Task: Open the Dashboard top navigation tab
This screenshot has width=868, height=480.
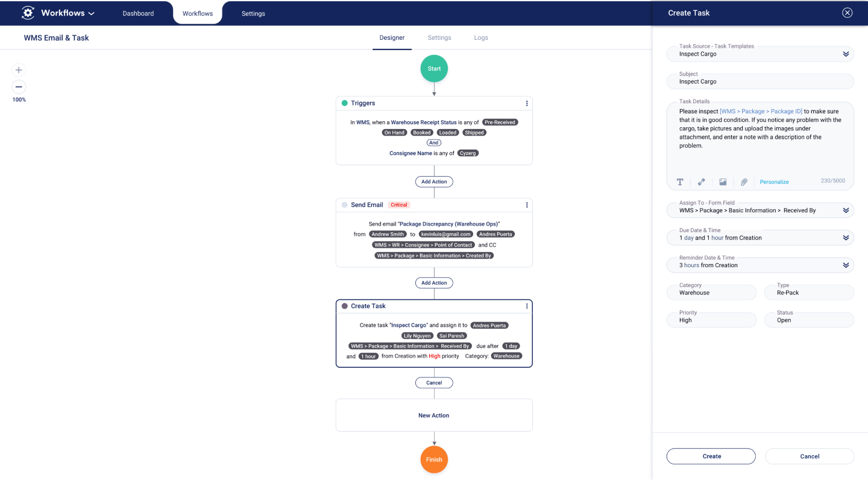Action: point(138,13)
